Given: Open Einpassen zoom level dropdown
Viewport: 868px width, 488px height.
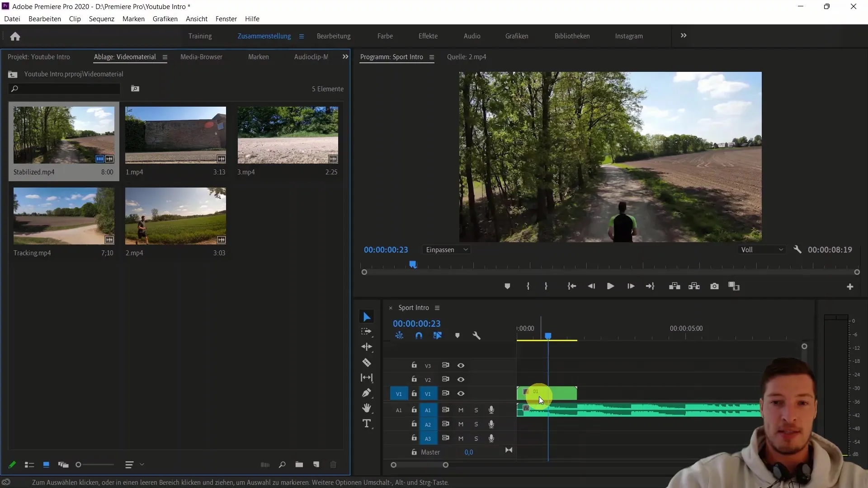Looking at the screenshot, I should [447, 250].
